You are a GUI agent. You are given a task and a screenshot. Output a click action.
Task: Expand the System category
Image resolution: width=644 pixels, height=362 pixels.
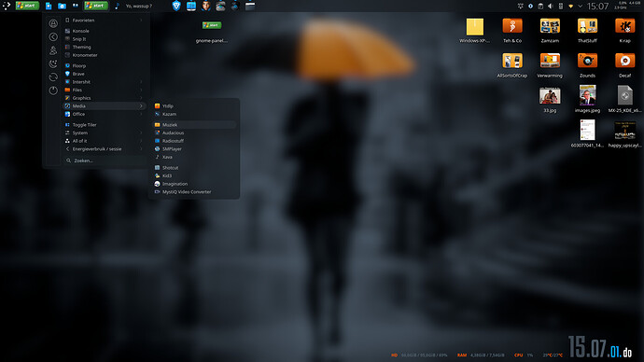(104, 132)
